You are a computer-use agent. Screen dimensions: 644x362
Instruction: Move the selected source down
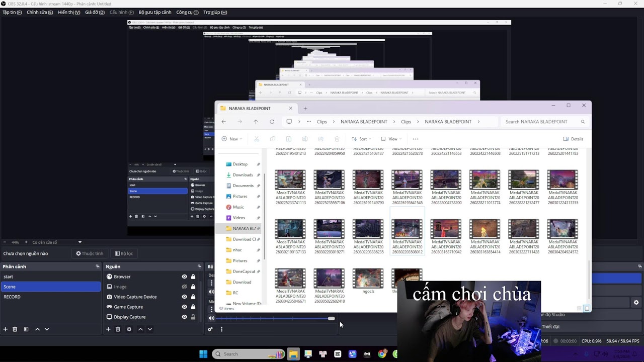tap(149, 329)
